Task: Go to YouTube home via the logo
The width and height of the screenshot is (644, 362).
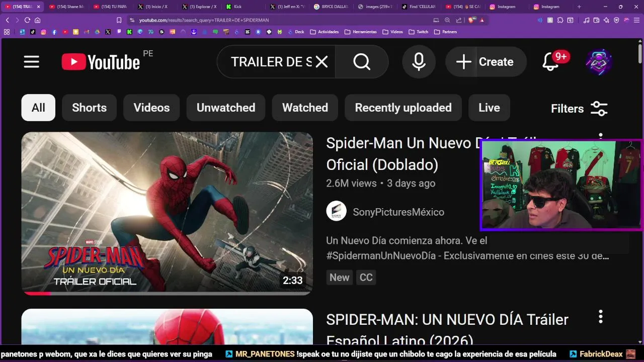Action: (x=101, y=62)
